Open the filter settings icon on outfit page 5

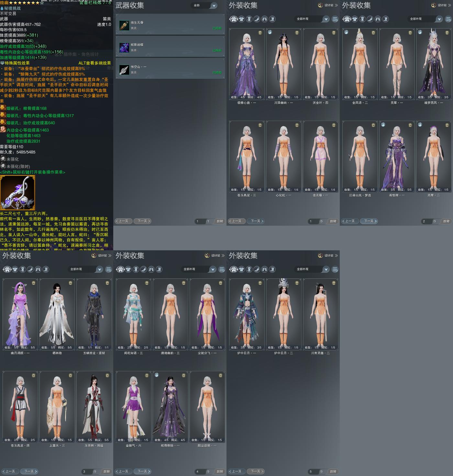click(x=335, y=269)
